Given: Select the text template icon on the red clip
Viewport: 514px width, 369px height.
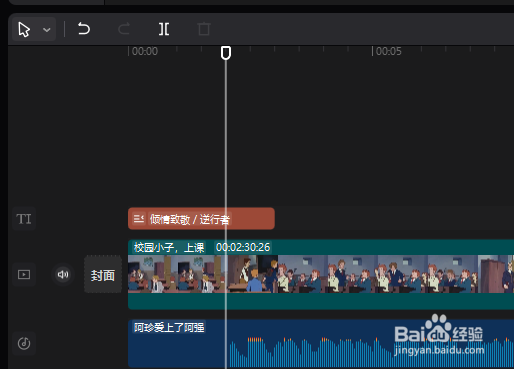Looking at the screenshot, I should (139, 219).
